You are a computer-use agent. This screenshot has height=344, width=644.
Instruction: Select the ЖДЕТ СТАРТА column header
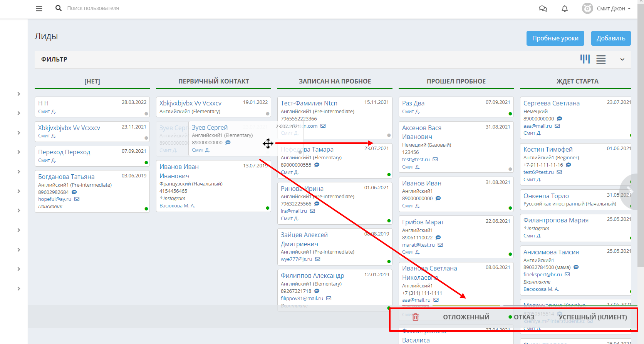coord(577,81)
